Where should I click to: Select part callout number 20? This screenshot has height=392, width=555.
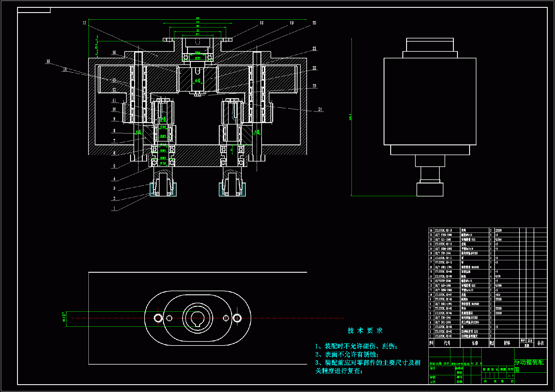click(314, 23)
